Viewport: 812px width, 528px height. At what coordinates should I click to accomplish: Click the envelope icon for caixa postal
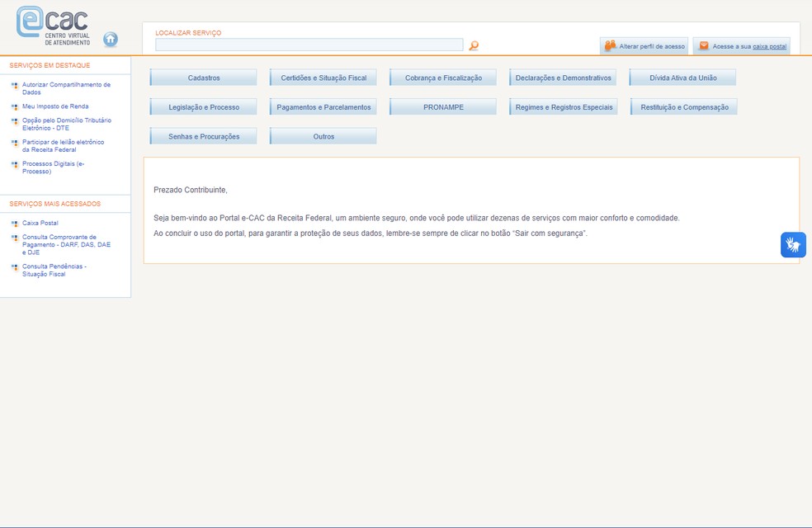coord(704,46)
